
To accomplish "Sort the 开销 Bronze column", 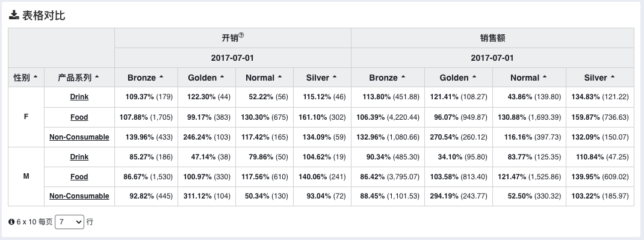I will tap(146, 78).
